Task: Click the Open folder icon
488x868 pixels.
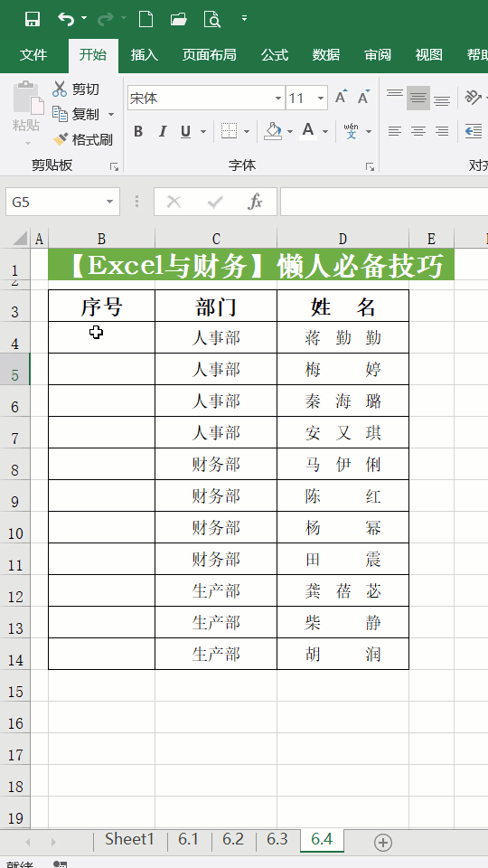Action: pyautogui.click(x=178, y=19)
